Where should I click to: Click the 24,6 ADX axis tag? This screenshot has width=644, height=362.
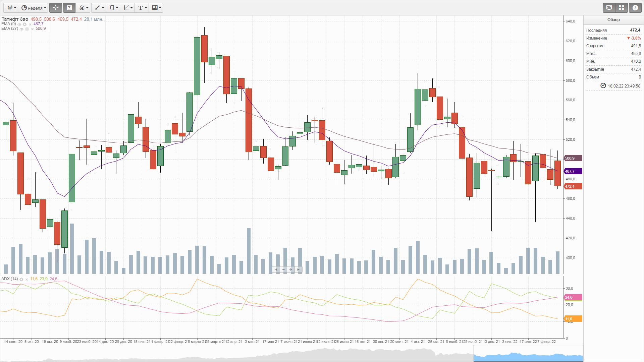click(573, 297)
